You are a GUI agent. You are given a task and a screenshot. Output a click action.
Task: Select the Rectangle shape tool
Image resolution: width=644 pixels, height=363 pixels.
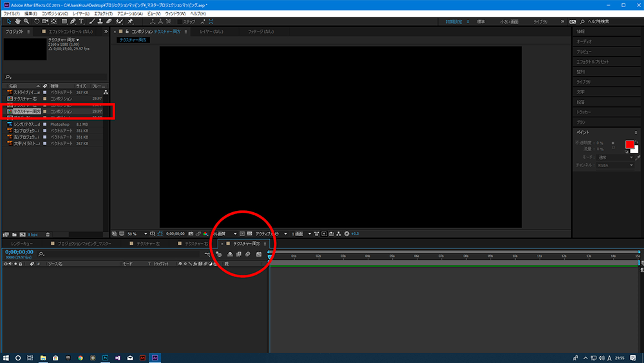(x=64, y=21)
